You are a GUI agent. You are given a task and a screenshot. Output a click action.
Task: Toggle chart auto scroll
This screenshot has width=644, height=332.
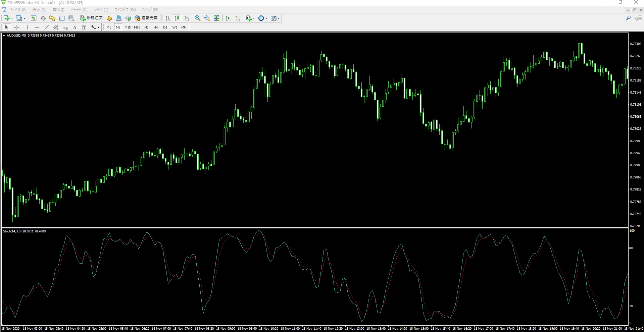[x=228, y=18]
